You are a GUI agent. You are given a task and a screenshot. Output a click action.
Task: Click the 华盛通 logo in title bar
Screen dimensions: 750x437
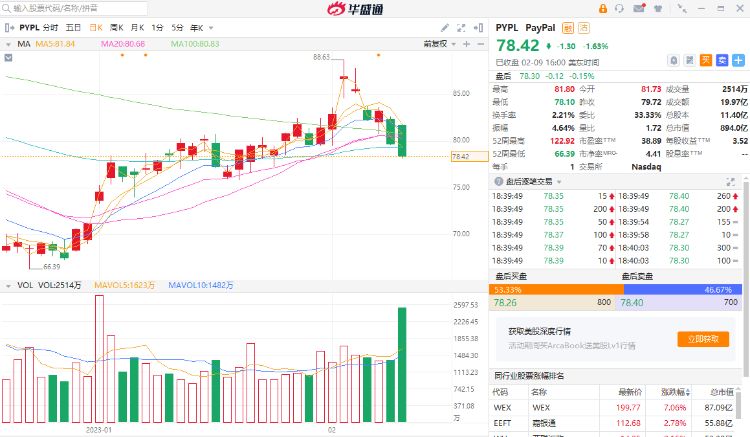coord(355,9)
